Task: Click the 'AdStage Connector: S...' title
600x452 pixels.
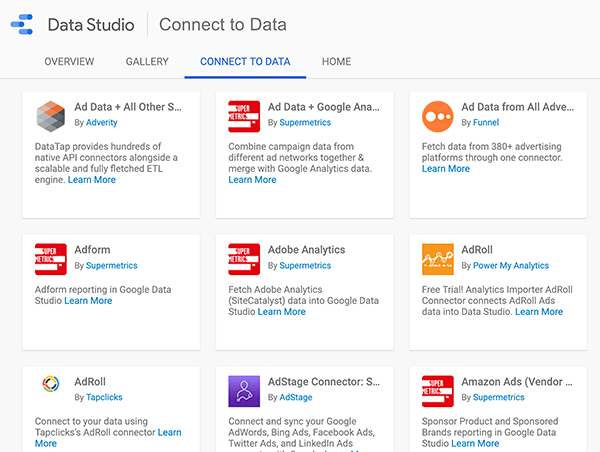Action: click(x=324, y=382)
